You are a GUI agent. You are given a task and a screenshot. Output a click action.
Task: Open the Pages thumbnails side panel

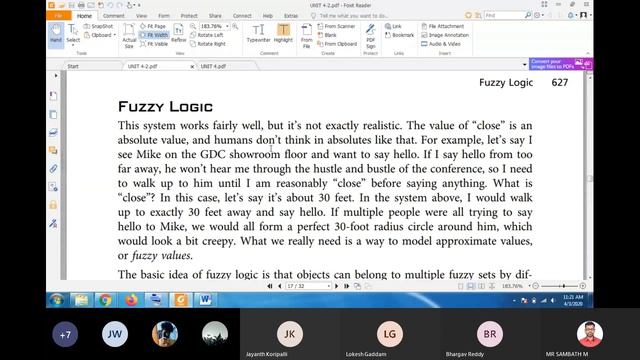[53, 114]
